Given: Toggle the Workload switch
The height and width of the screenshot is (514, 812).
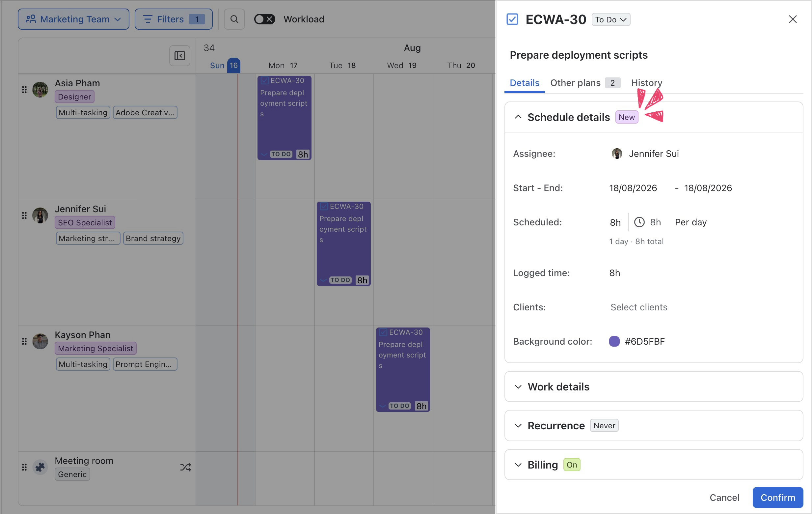Looking at the screenshot, I should click(265, 19).
